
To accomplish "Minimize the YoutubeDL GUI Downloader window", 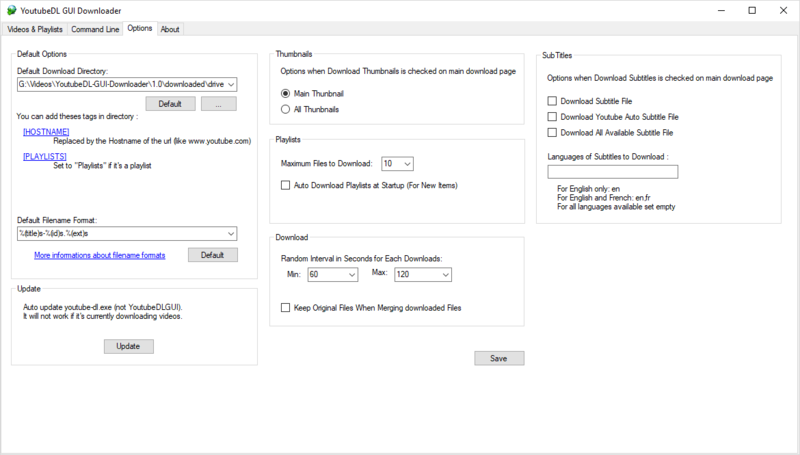I will (721, 10).
